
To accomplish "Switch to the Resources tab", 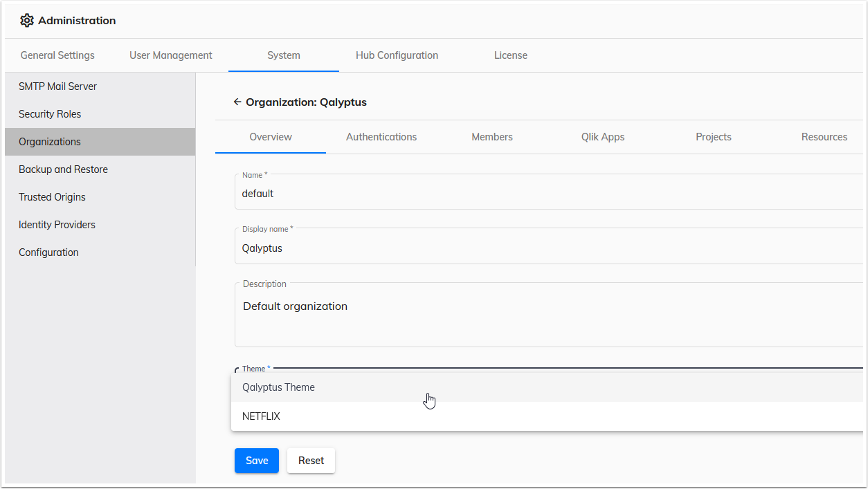I will [824, 136].
